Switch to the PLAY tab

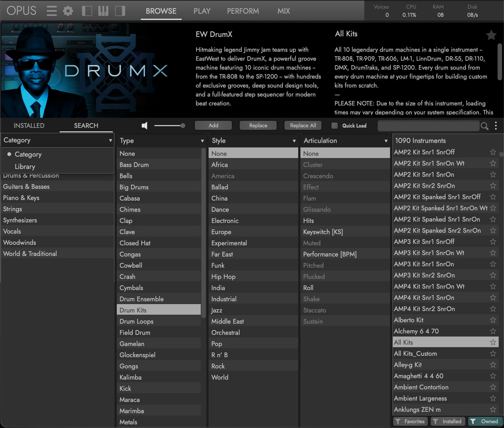click(x=202, y=11)
